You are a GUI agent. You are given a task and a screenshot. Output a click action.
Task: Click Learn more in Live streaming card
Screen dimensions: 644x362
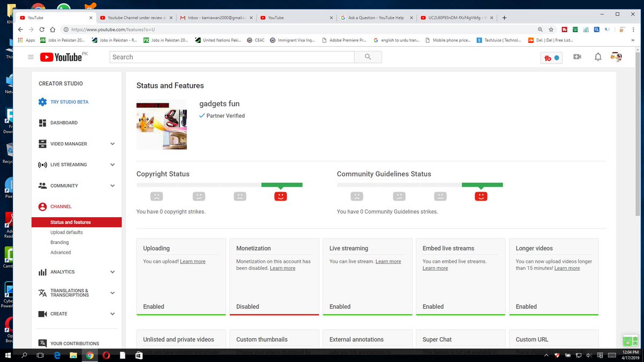388,262
